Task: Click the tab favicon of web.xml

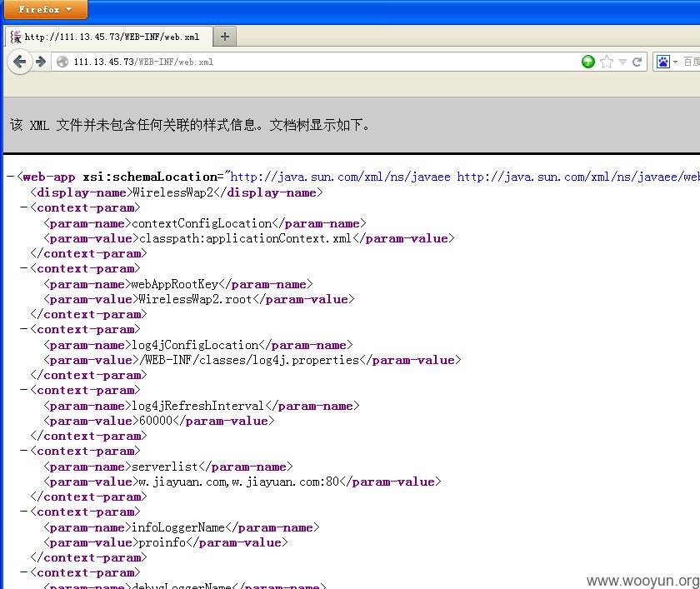Action: pos(16,37)
